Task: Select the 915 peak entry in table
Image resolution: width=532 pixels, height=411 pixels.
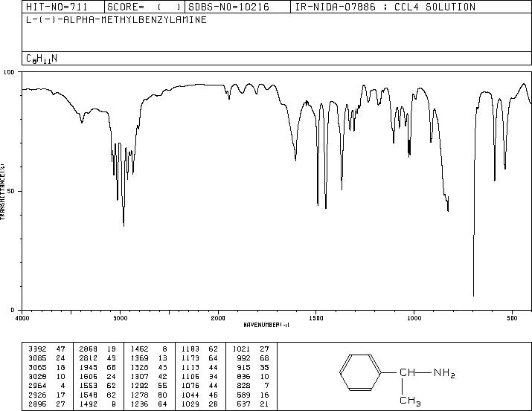Action: tap(253, 368)
